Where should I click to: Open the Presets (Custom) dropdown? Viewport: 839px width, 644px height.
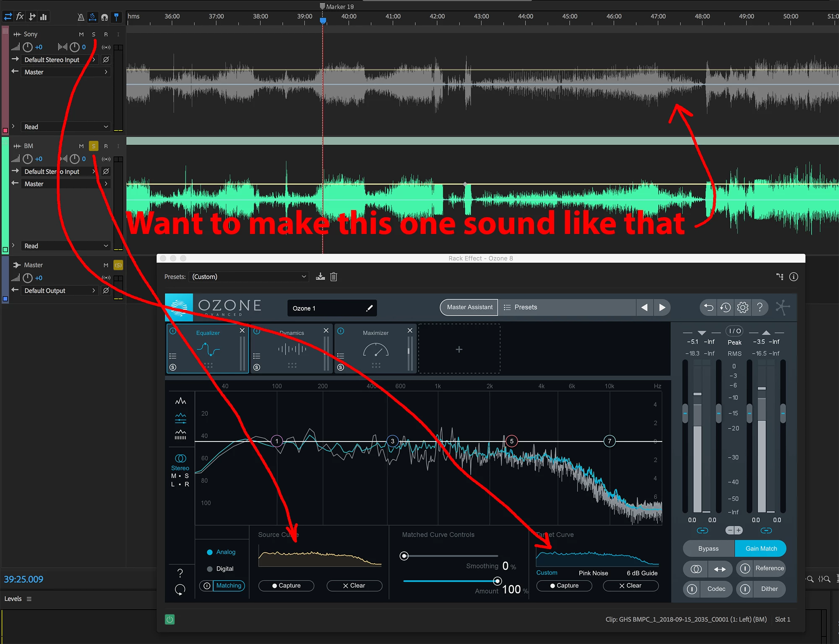pos(249,277)
